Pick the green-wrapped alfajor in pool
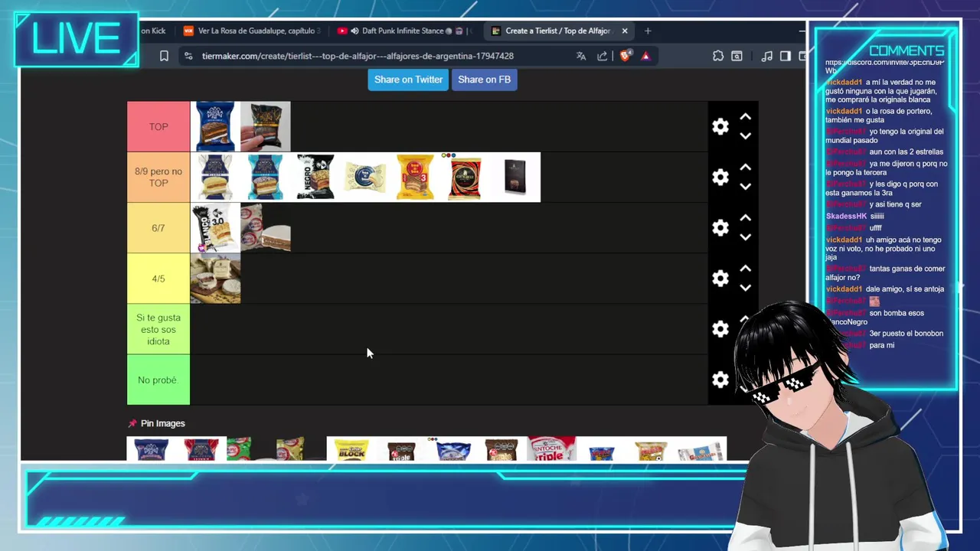 tap(240, 449)
